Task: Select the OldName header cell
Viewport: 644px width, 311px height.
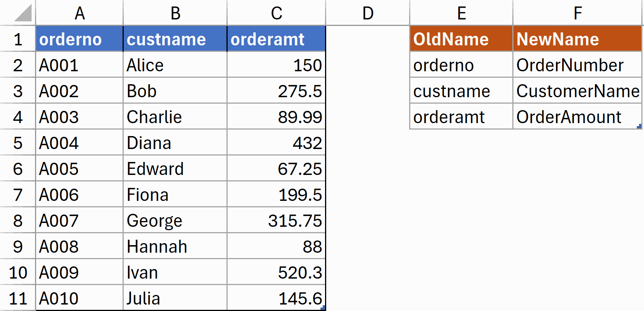Action: 461,39
